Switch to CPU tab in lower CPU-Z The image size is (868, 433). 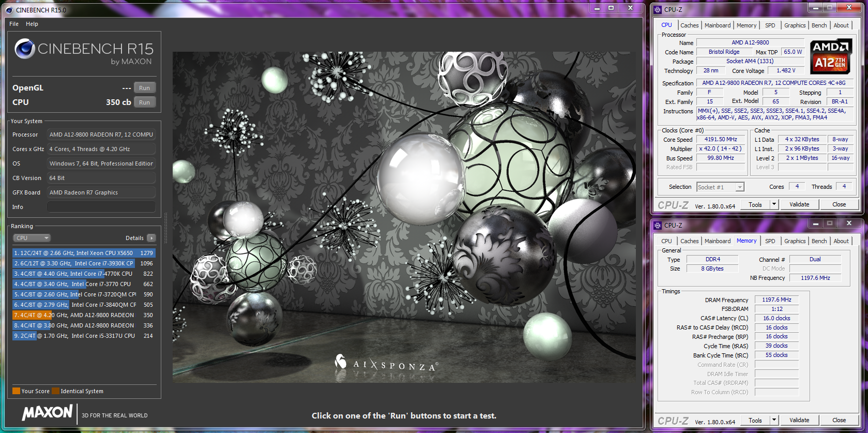pyautogui.click(x=667, y=241)
